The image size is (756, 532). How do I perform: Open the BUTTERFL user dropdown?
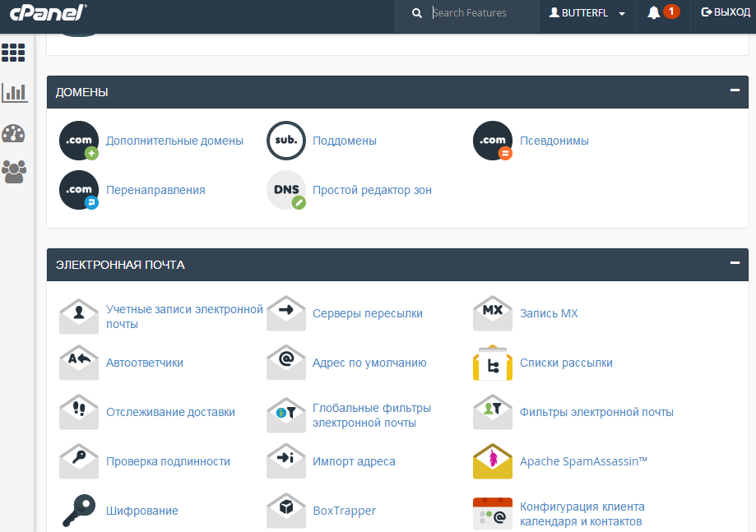587,13
